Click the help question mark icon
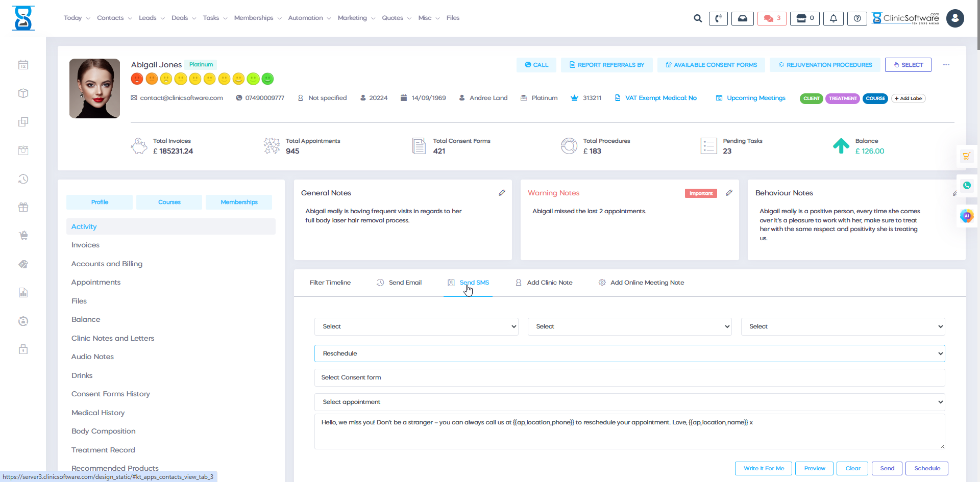 pos(857,18)
